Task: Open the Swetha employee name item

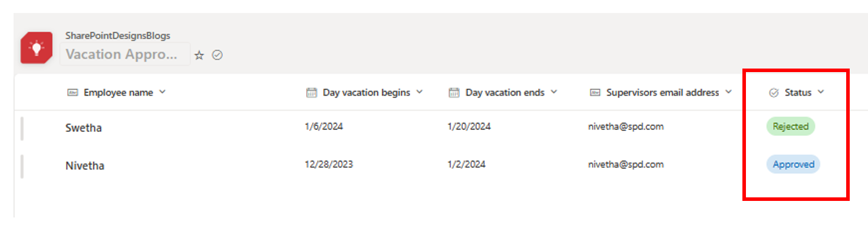Action: point(83,128)
